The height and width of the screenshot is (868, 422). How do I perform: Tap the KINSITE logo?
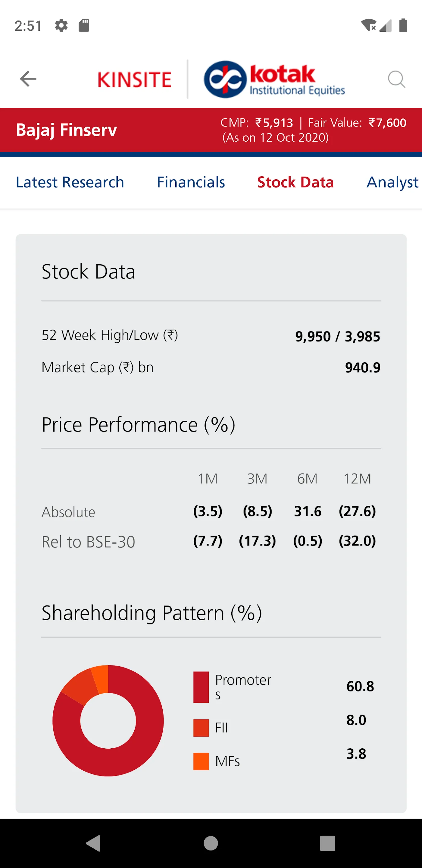click(x=134, y=80)
